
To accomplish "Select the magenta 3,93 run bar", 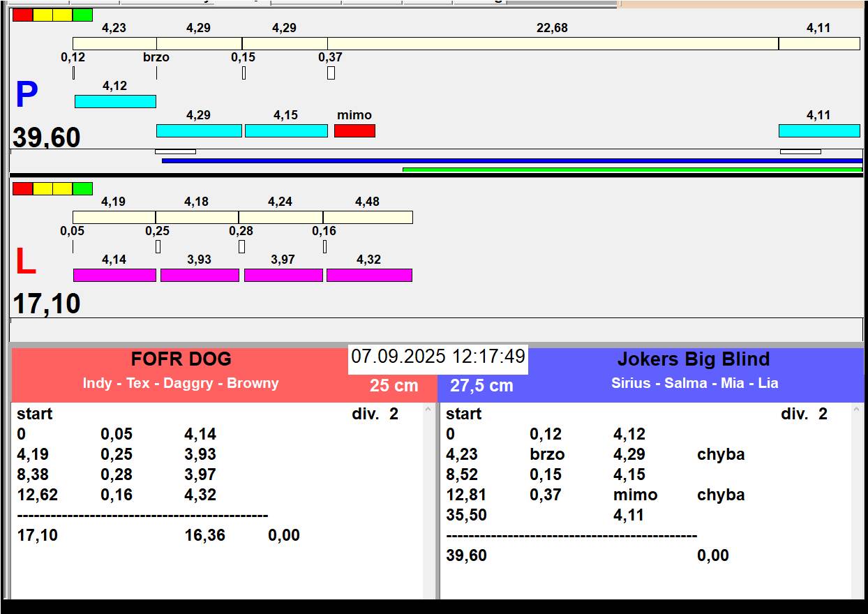I will [x=200, y=275].
